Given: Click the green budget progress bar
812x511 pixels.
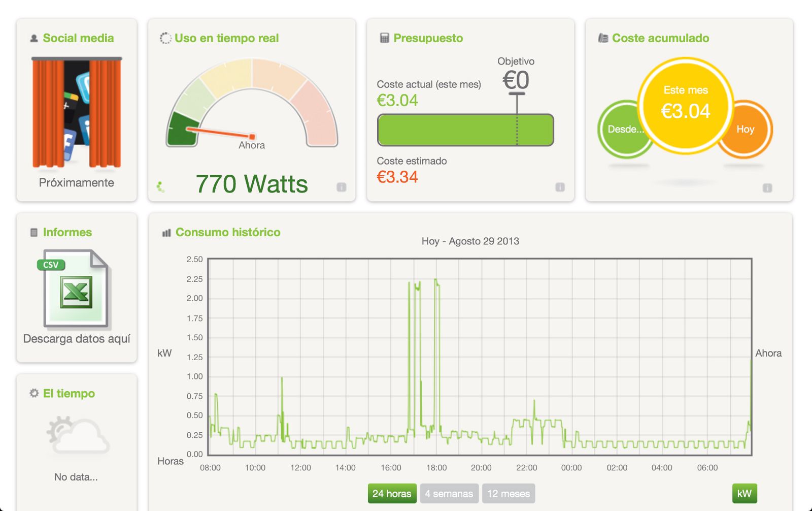Looking at the screenshot, I should tap(465, 130).
